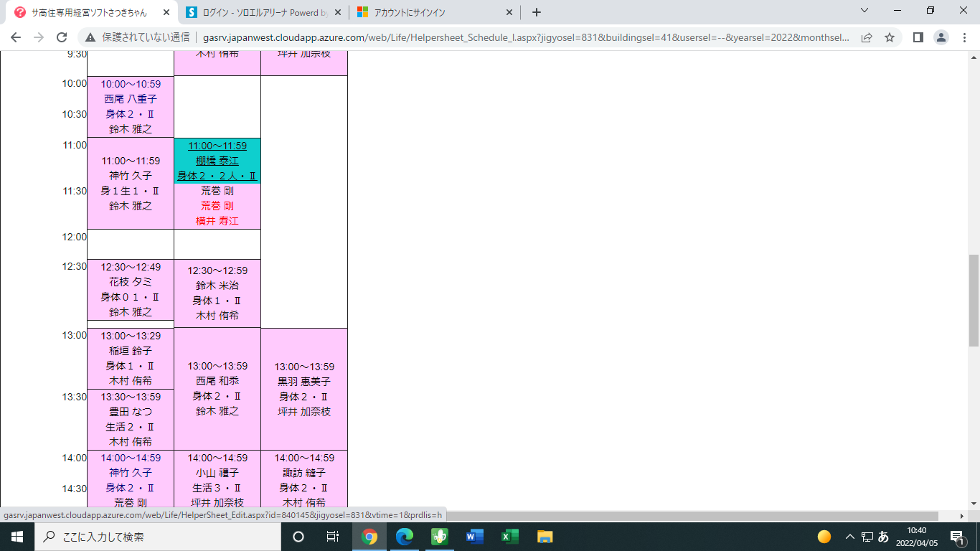Open the Chrome profile avatar
The height and width of the screenshot is (551, 980).
point(942,37)
